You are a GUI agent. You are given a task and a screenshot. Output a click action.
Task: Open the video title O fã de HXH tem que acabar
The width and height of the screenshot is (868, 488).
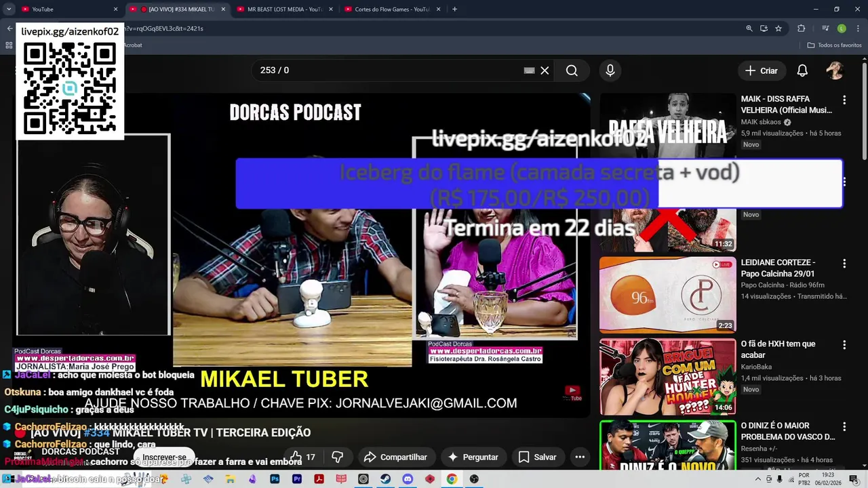(x=778, y=349)
